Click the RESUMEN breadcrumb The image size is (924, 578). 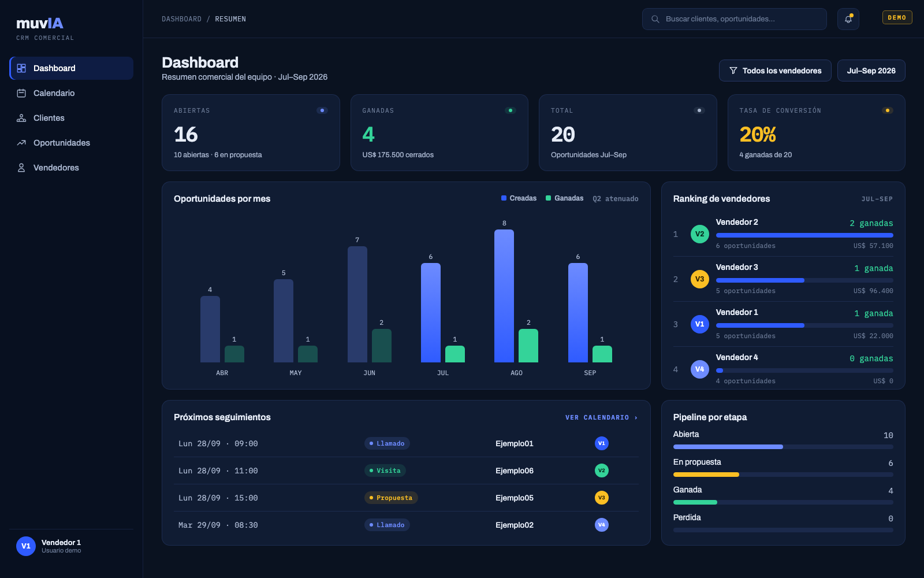click(230, 19)
